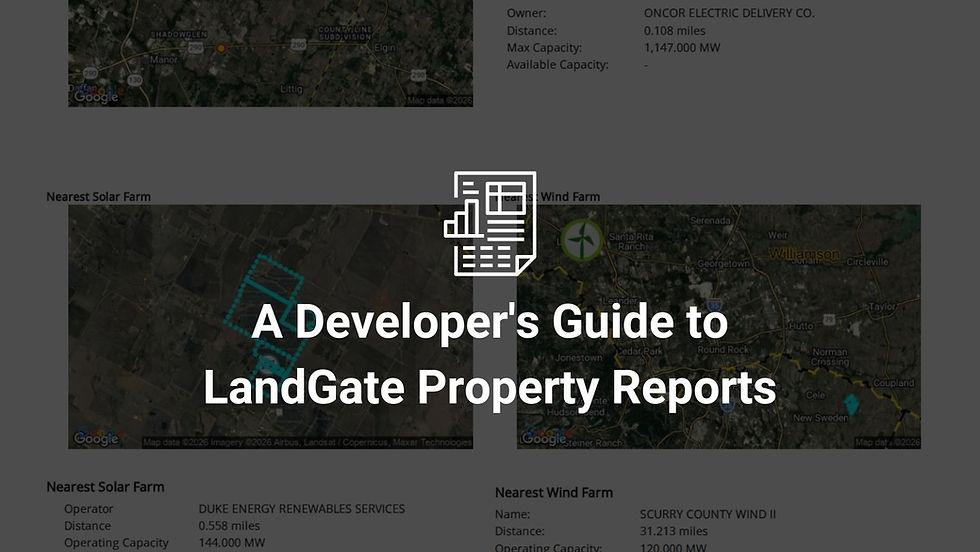Click the 'Georgetown' label on wind map
This screenshot has width=980, height=552.
723,264
